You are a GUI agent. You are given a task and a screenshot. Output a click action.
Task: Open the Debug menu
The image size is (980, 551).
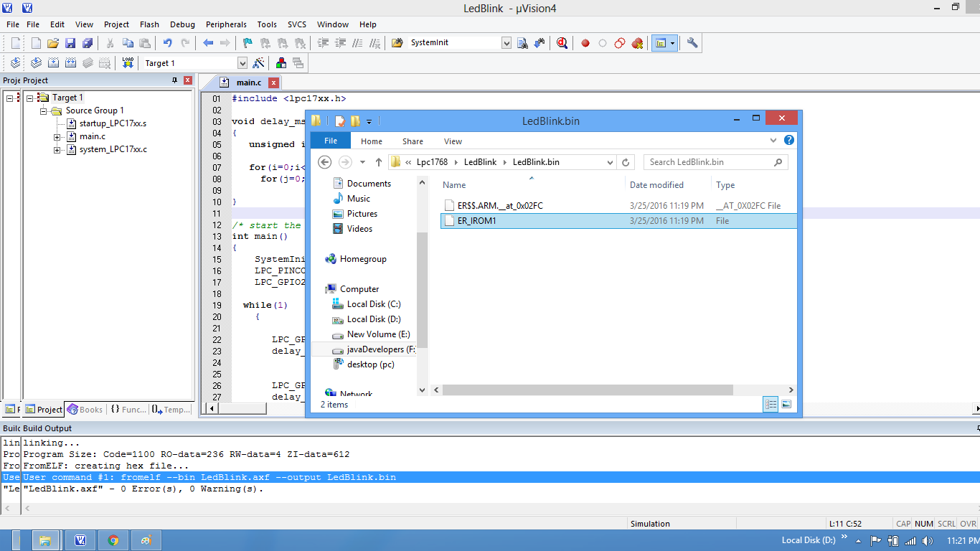(182, 24)
